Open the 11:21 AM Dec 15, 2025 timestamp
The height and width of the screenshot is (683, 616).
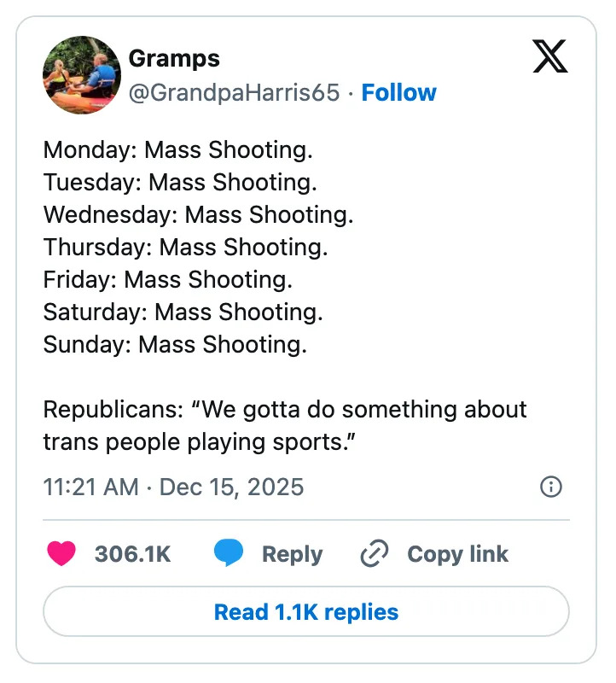point(173,487)
